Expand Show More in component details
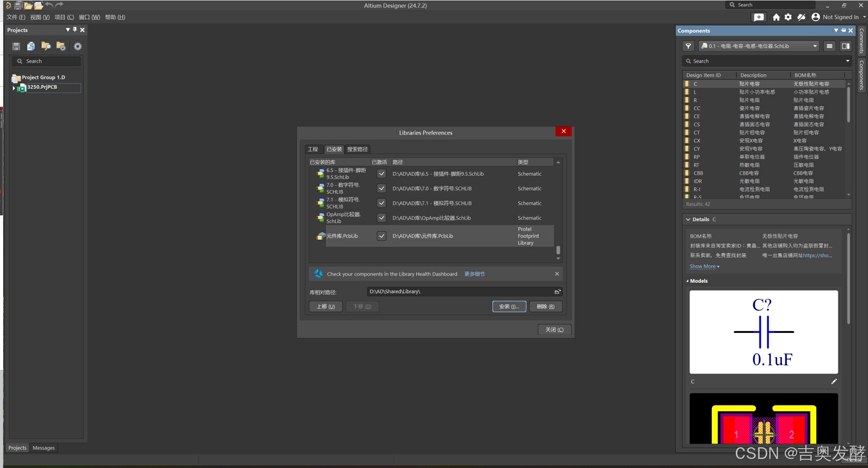Screen dimensions: 868x468 pos(704,267)
